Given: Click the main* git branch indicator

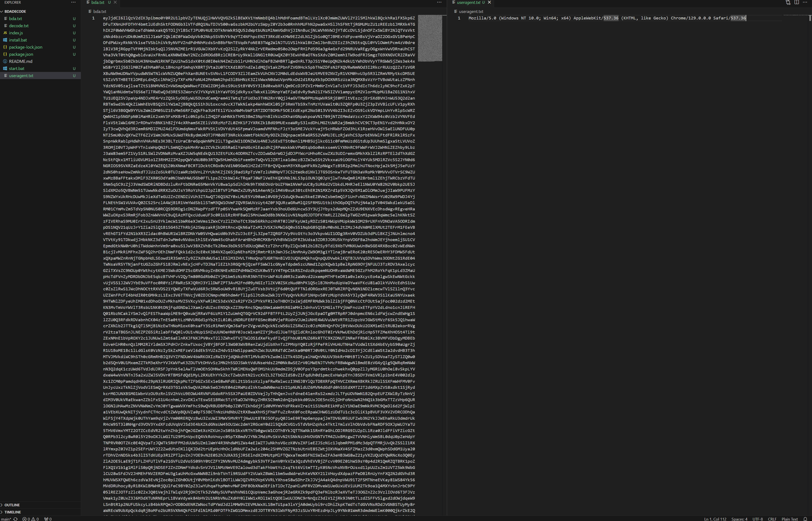Looking at the screenshot, I should coord(6,519).
